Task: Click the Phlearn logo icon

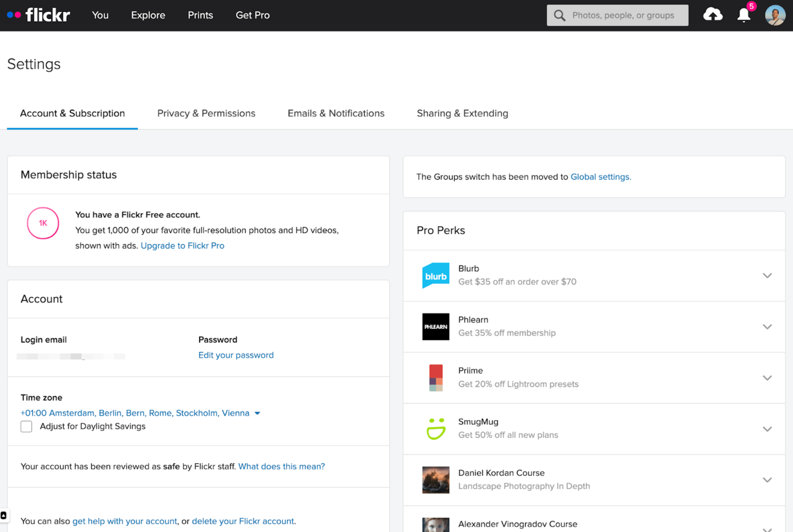Action: [x=436, y=326]
